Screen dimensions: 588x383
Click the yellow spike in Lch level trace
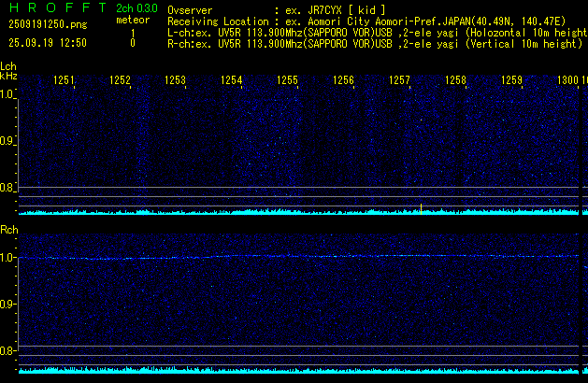click(x=422, y=208)
